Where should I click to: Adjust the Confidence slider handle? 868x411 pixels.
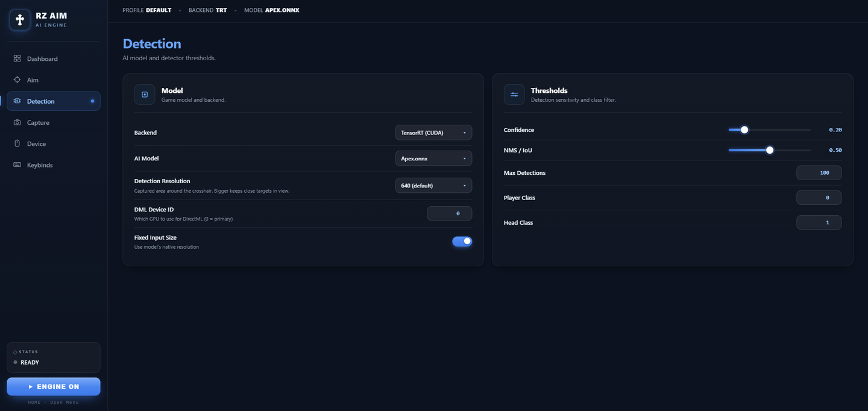[744, 130]
